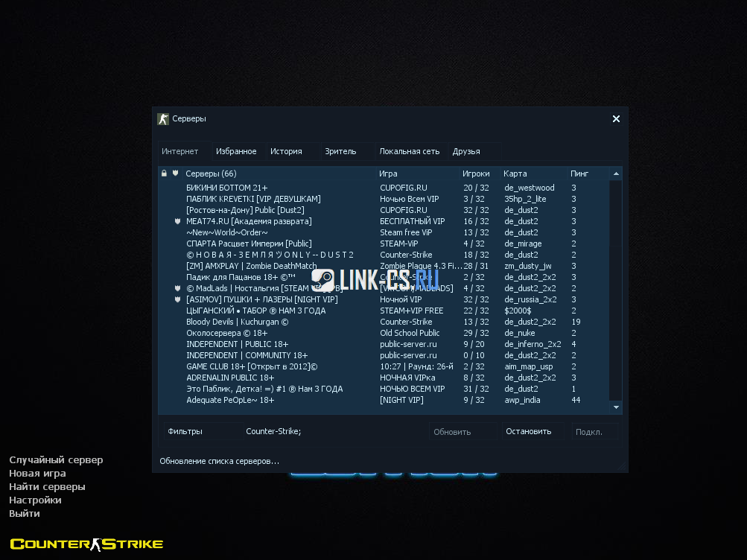Select the Локальная сеть tab

[410, 151]
